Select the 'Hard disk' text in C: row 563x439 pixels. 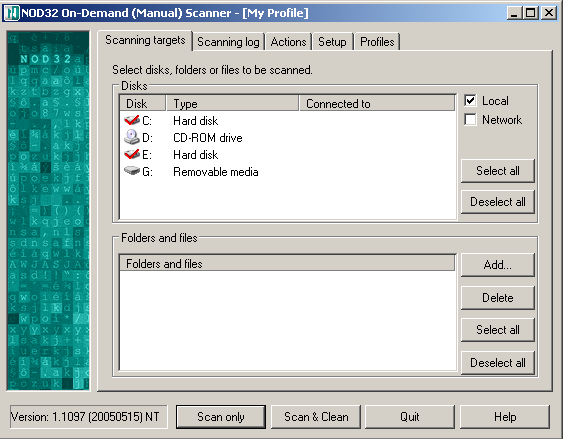click(x=195, y=121)
